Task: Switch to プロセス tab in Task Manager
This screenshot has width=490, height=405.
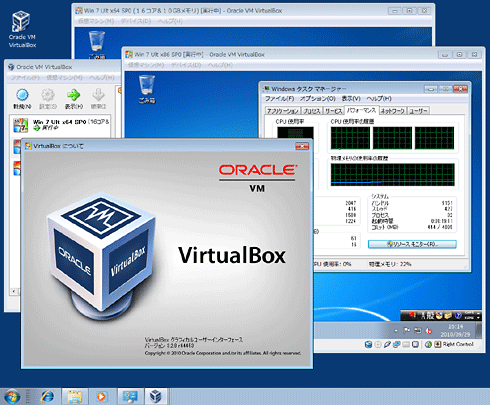Action: coord(312,111)
